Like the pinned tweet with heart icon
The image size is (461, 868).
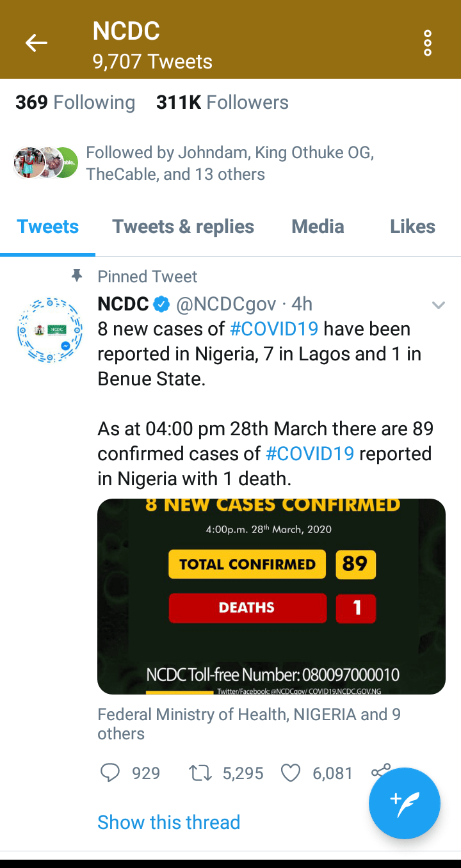coord(291,773)
